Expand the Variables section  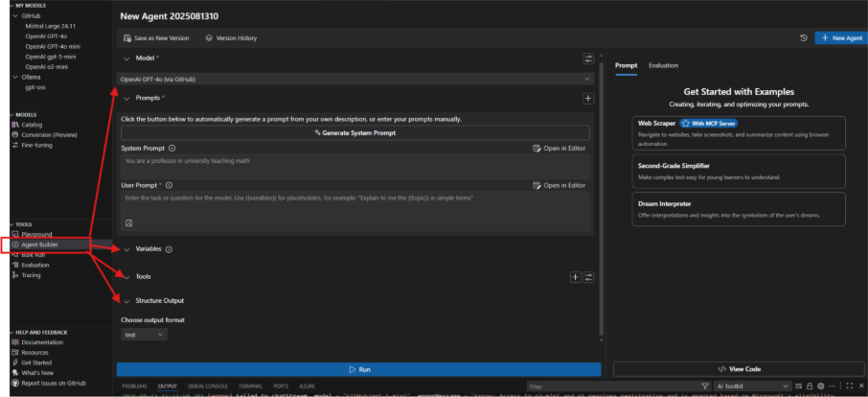coord(126,249)
